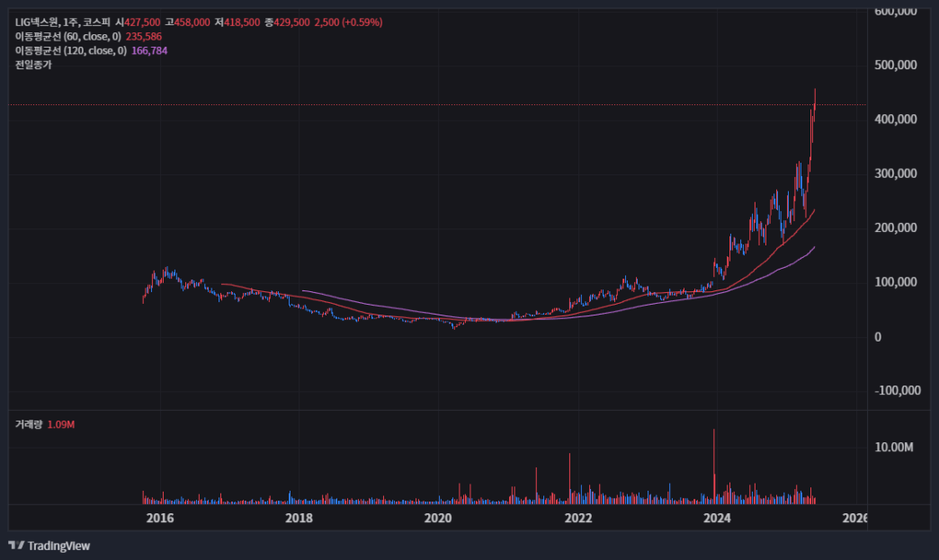Click the 235,586 moving average value

click(144, 37)
